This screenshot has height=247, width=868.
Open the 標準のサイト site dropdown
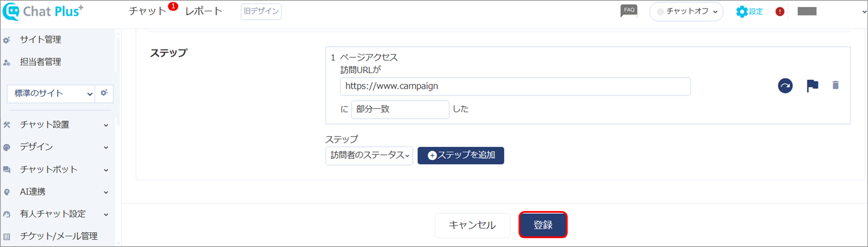(51, 94)
